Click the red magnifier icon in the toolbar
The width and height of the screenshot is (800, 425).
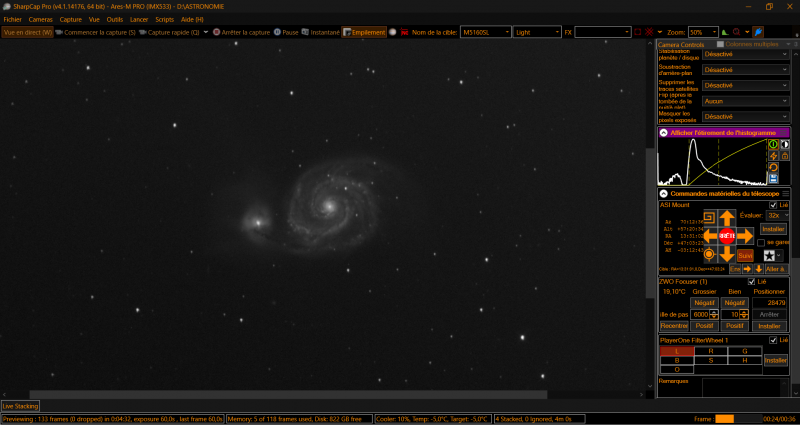point(736,32)
